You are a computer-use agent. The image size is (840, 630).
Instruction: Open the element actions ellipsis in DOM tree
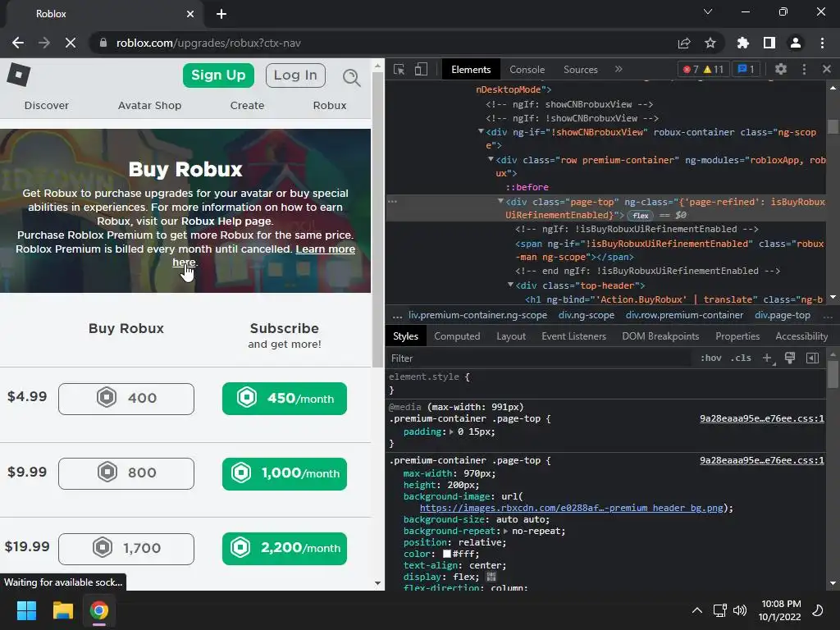pyautogui.click(x=393, y=202)
